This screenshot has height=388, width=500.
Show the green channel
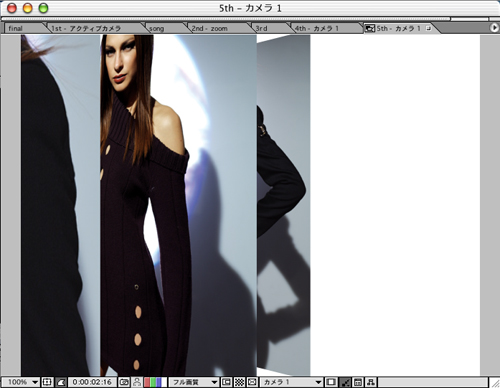click(153, 382)
